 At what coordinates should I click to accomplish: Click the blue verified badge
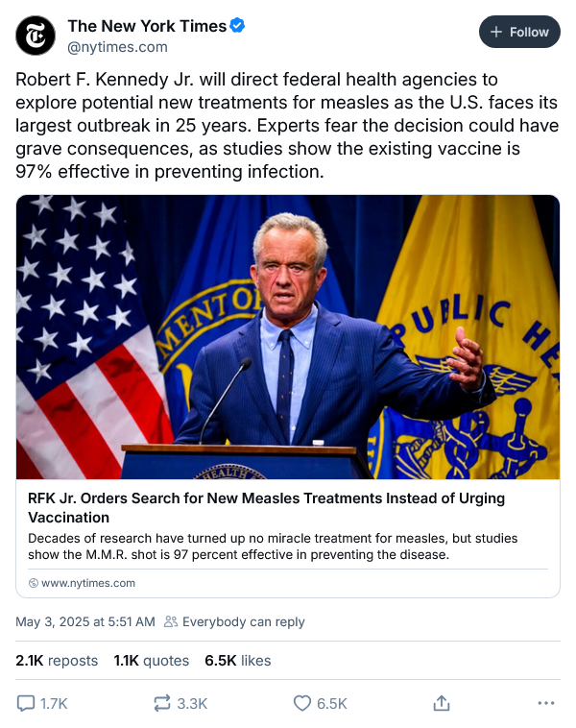click(x=237, y=27)
